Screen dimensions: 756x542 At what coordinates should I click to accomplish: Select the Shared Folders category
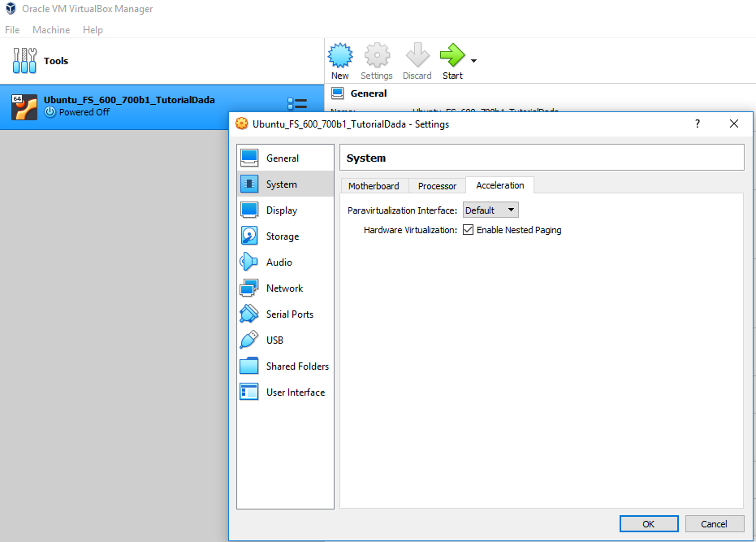pyautogui.click(x=296, y=366)
